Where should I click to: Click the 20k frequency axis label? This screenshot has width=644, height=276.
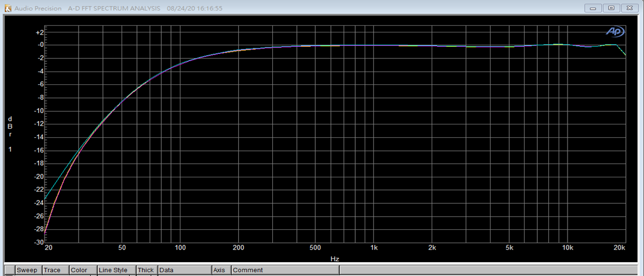click(619, 248)
